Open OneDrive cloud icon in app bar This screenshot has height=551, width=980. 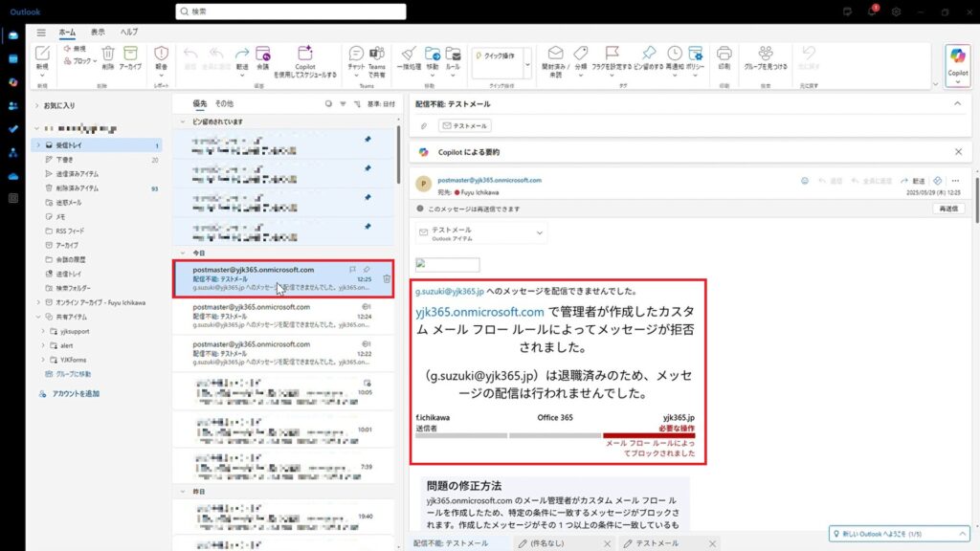click(13, 177)
